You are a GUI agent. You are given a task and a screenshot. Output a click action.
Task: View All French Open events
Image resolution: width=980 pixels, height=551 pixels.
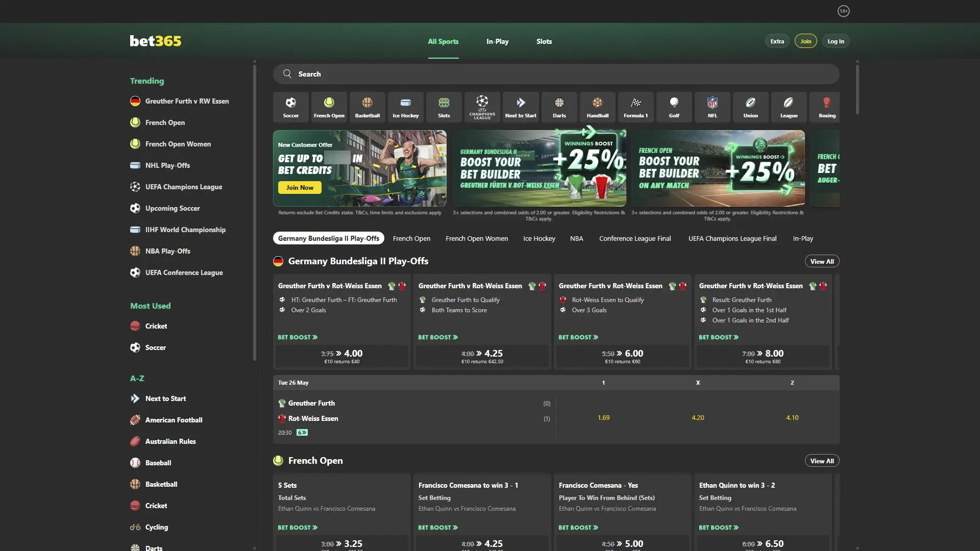point(822,461)
